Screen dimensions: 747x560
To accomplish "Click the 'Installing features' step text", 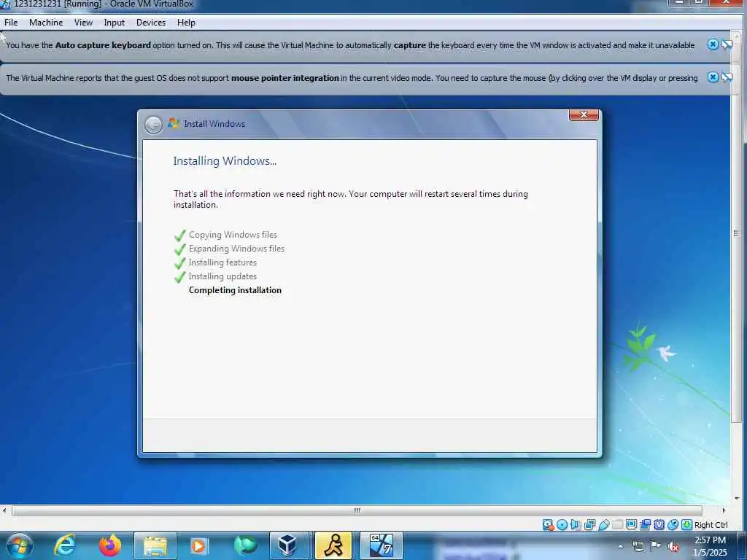I will [x=222, y=262].
